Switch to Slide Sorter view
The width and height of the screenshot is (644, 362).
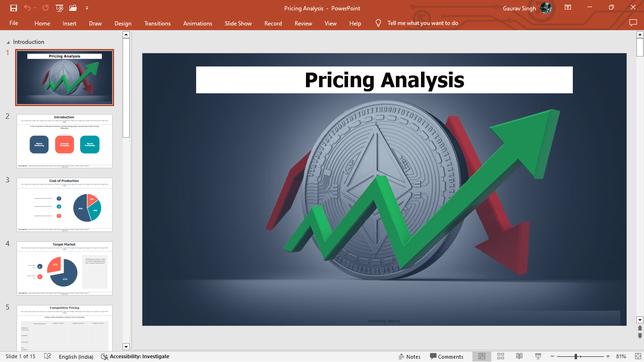point(501,357)
